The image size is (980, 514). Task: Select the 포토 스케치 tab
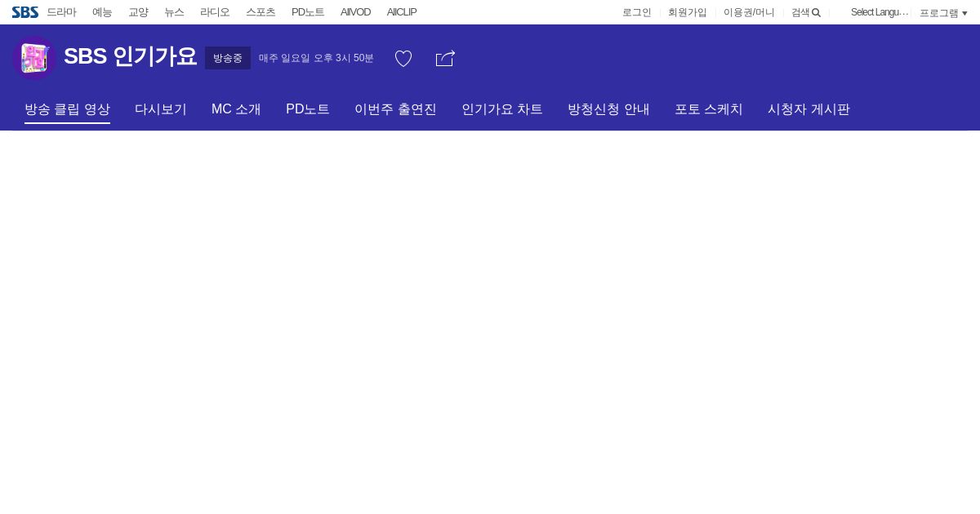709,109
